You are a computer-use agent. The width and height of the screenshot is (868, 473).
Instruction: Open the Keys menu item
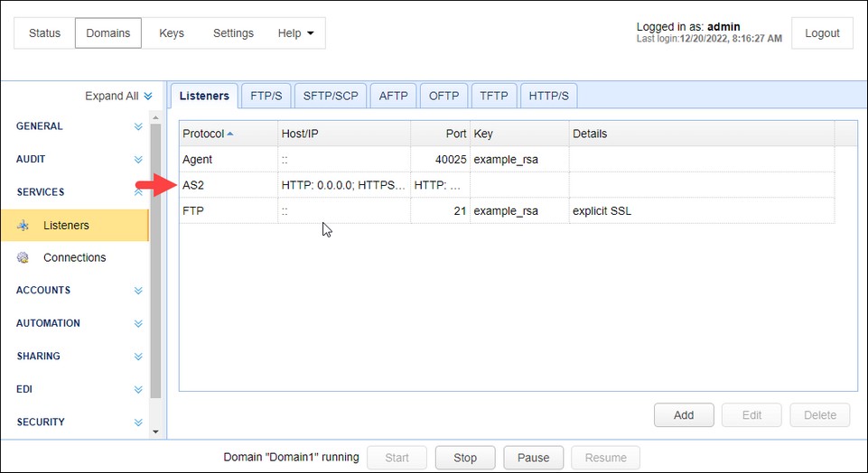(172, 33)
